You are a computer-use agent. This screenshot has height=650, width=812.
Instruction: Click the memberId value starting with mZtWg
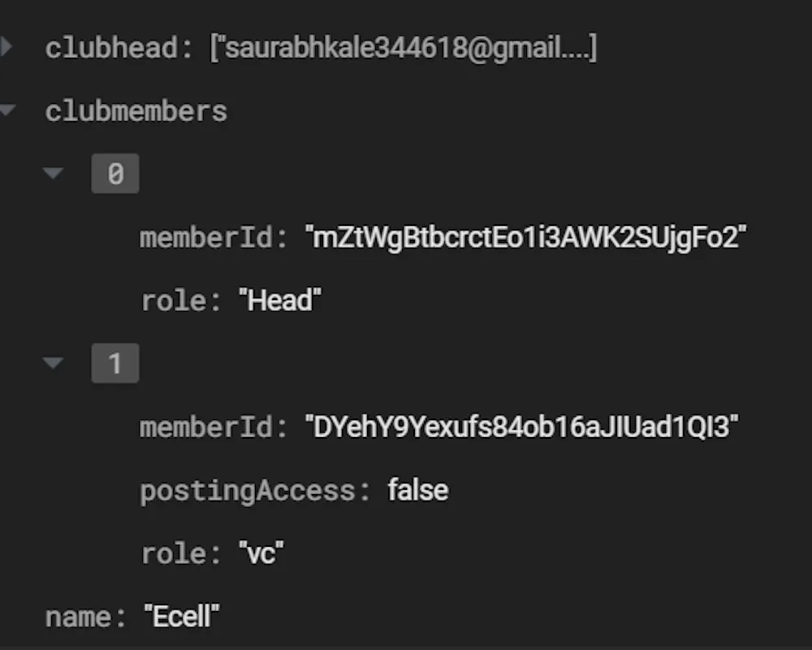(x=525, y=237)
